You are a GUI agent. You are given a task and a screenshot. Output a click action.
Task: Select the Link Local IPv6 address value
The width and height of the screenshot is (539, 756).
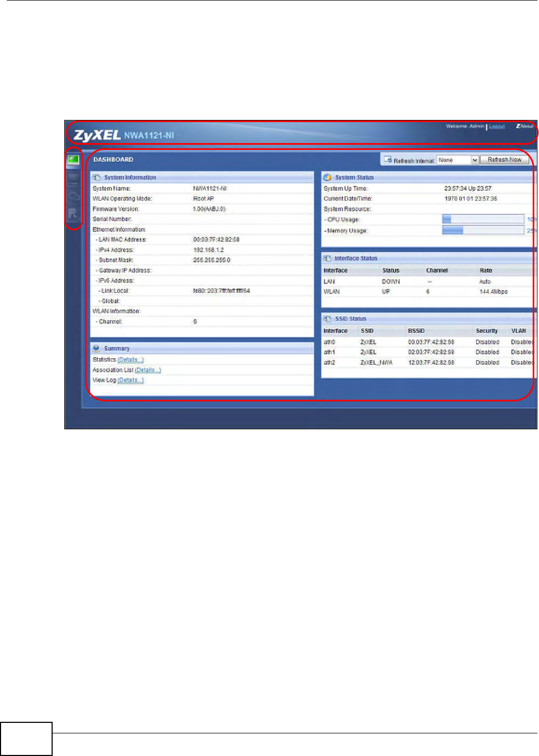tap(222, 291)
